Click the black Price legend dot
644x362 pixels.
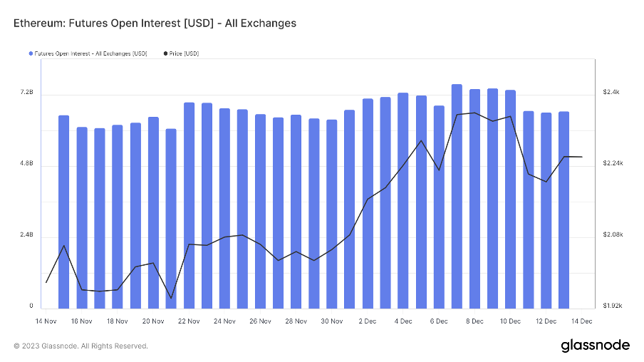166,53
